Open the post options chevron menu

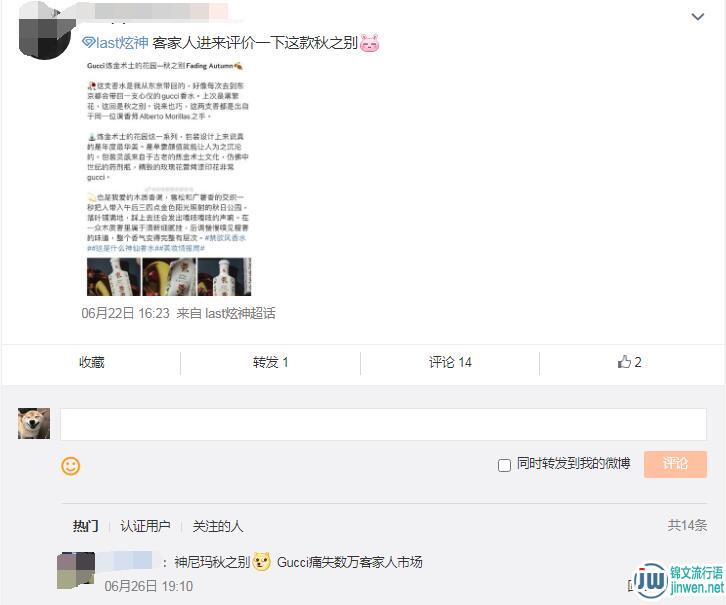click(x=697, y=17)
